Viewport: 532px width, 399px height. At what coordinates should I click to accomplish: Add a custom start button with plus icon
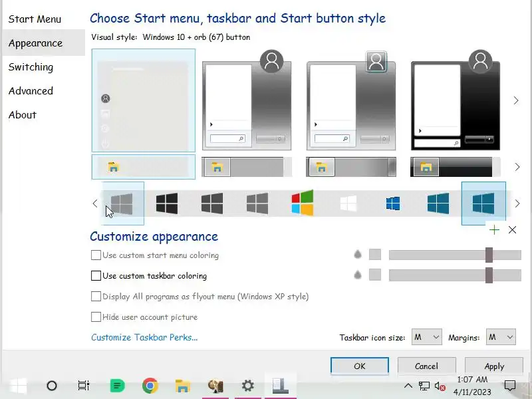494,230
